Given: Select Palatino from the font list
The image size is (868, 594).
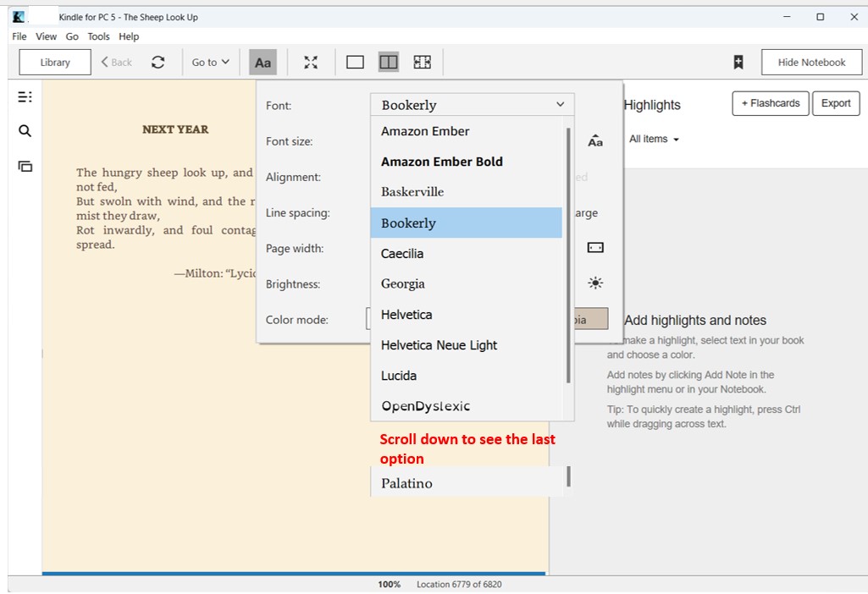Looking at the screenshot, I should (x=406, y=482).
